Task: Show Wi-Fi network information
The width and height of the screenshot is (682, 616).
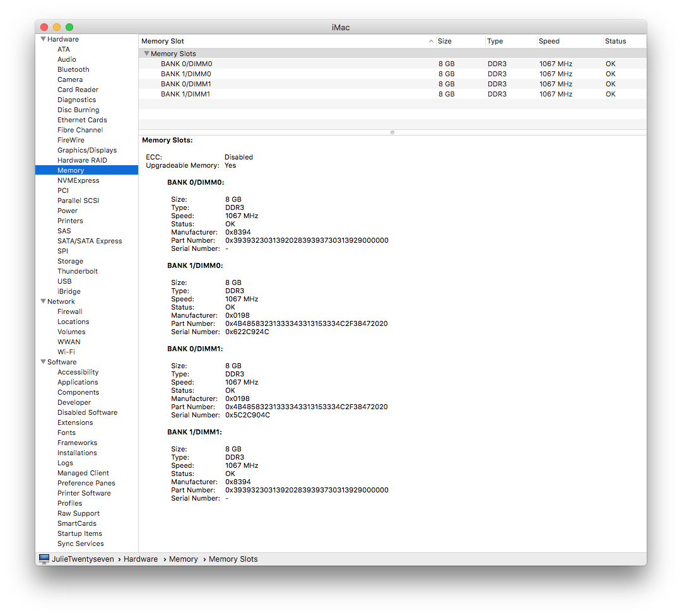Action: point(66,352)
